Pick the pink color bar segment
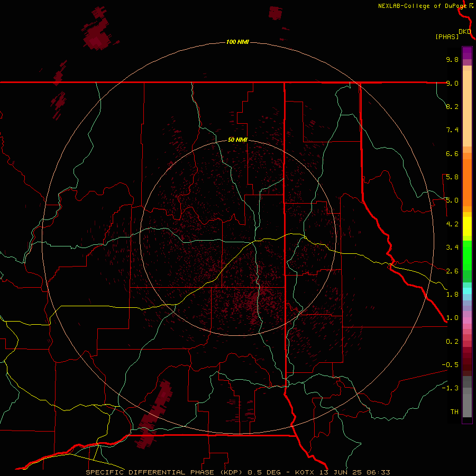The height and width of the screenshot is (476, 476). 467,321
